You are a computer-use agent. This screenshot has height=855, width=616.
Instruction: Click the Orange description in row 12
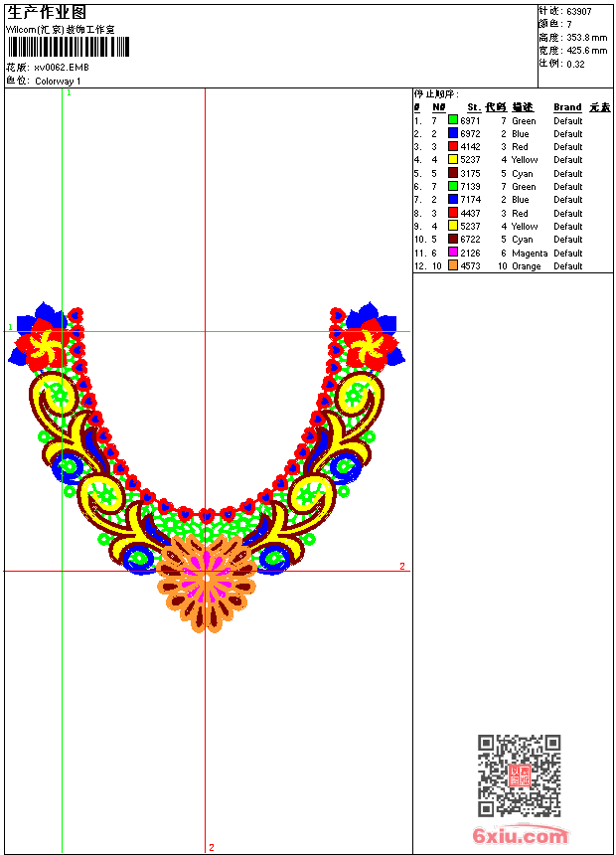pos(527,266)
